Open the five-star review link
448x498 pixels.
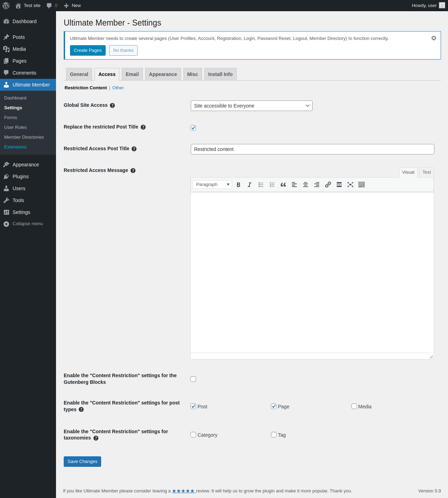[183, 491]
